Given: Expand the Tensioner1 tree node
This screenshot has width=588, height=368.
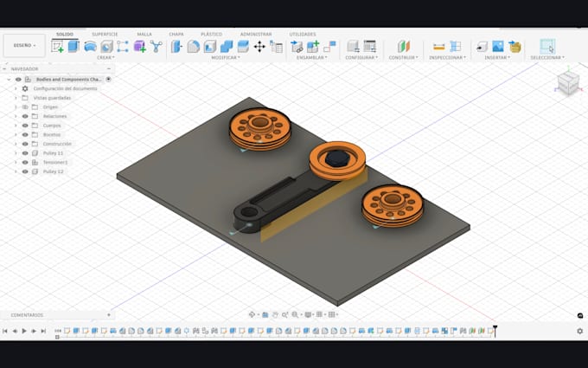Looking at the screenshot, I should coord(16,162).
